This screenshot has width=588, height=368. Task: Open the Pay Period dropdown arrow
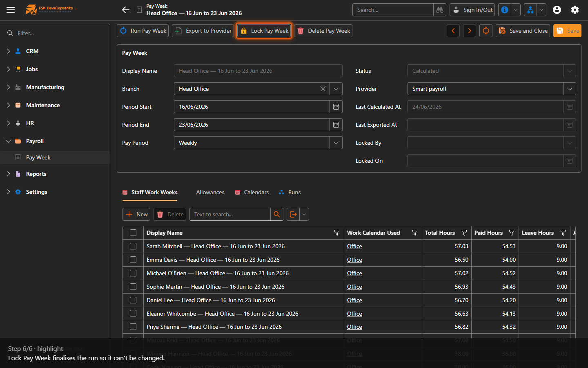pos(336,143)
